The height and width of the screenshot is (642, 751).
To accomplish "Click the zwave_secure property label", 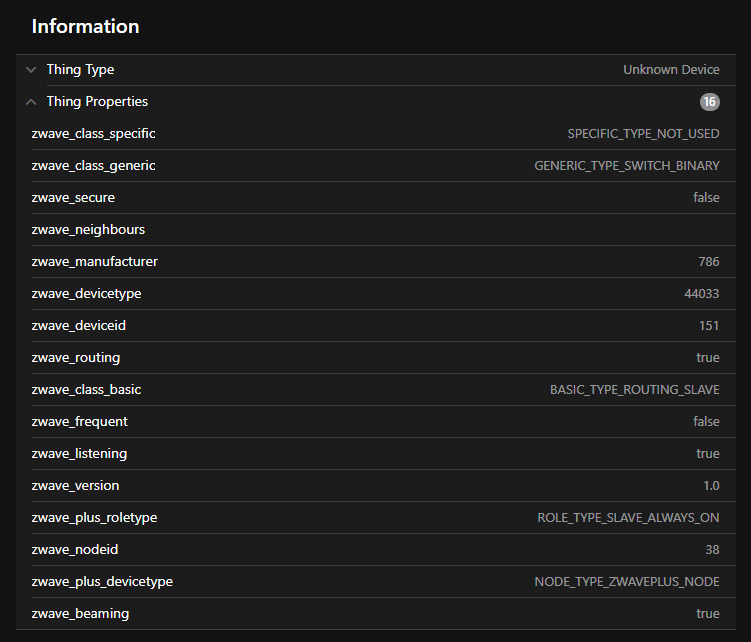I will tap(73, 198).
